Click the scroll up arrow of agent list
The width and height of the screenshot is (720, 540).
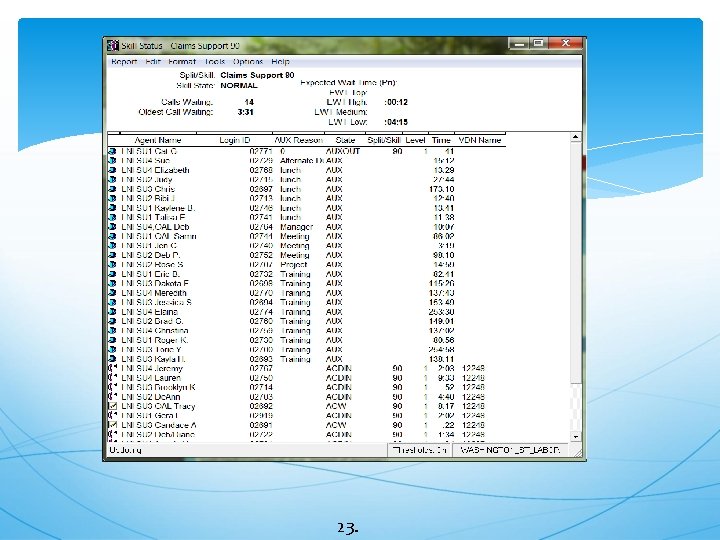coord(575,137)
